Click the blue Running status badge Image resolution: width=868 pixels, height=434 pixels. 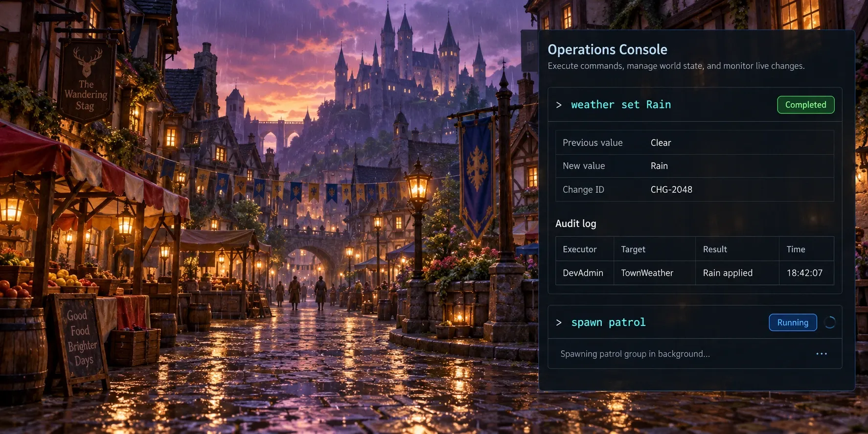pos(793,322)
